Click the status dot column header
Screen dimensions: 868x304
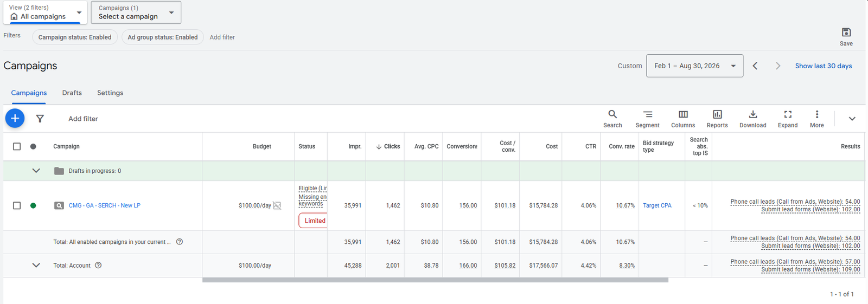(x=33, y=146)
